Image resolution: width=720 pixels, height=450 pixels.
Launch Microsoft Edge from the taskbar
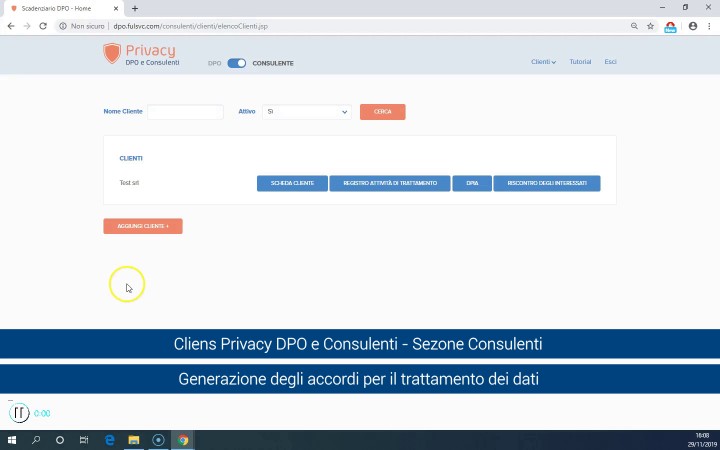coord(109,440)
